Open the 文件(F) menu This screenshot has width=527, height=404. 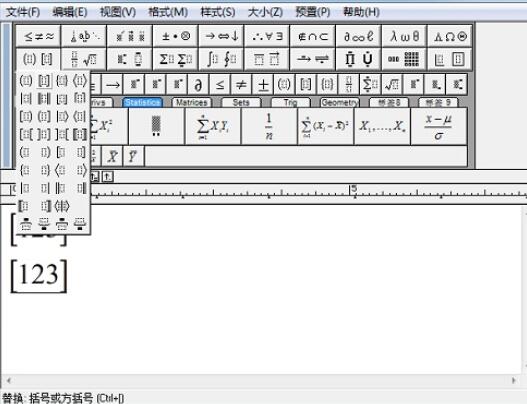click(x=23, y=12)
